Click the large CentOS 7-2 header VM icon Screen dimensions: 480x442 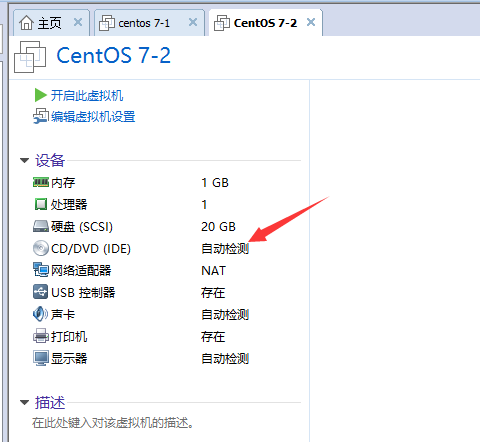30,57
